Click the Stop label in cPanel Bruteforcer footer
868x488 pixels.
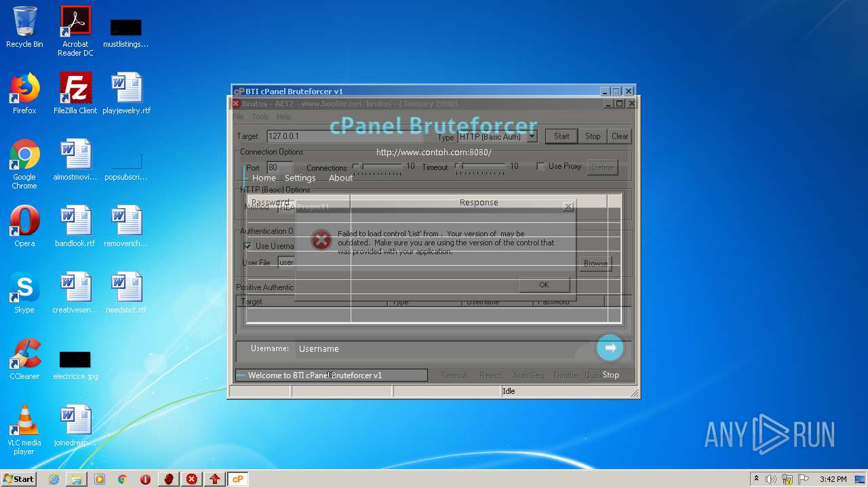610,375
